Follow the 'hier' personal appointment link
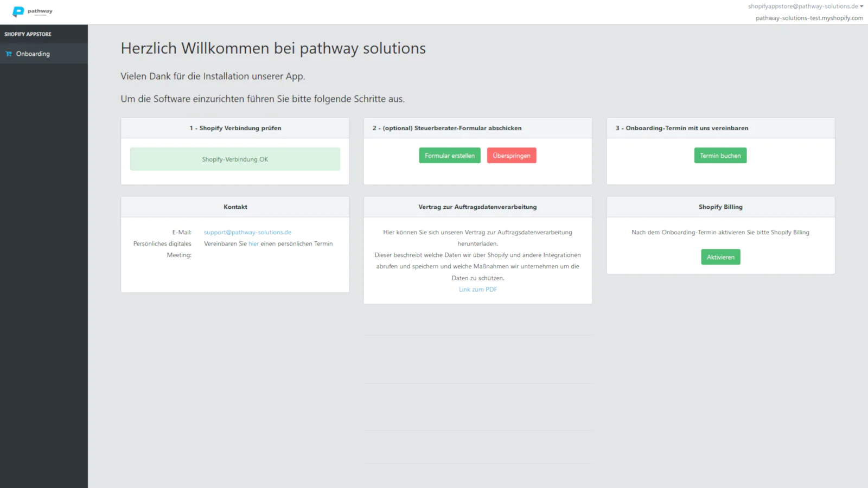868x488 pixels. tap(253, 243)
